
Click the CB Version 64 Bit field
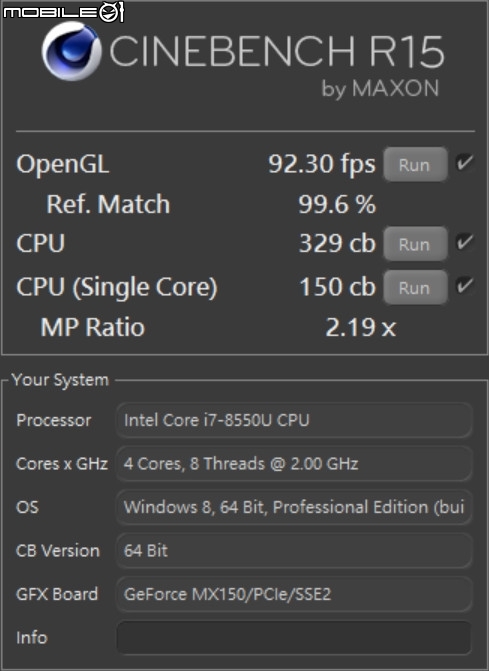tap(294, 551)
